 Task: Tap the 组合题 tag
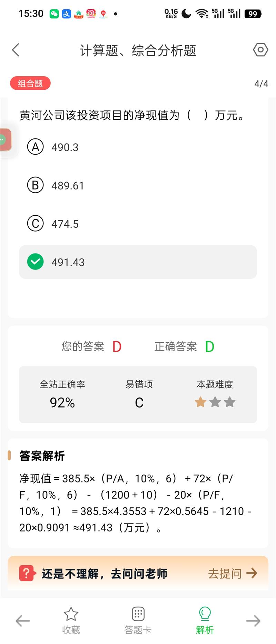coord(30,84)
